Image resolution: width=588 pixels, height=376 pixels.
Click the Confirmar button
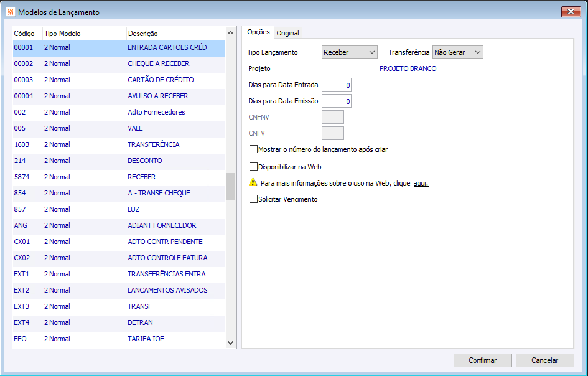coord(483,360)
